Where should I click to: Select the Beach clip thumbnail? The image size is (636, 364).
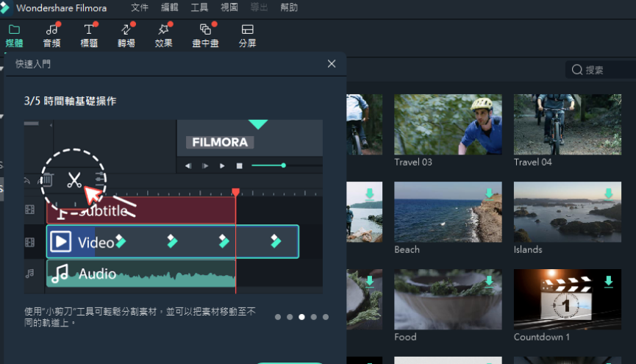click(x=448, y=212)
